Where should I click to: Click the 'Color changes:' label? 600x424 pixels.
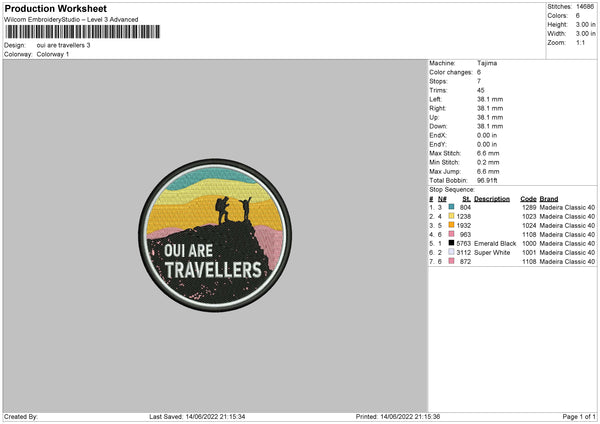(451, 72)
